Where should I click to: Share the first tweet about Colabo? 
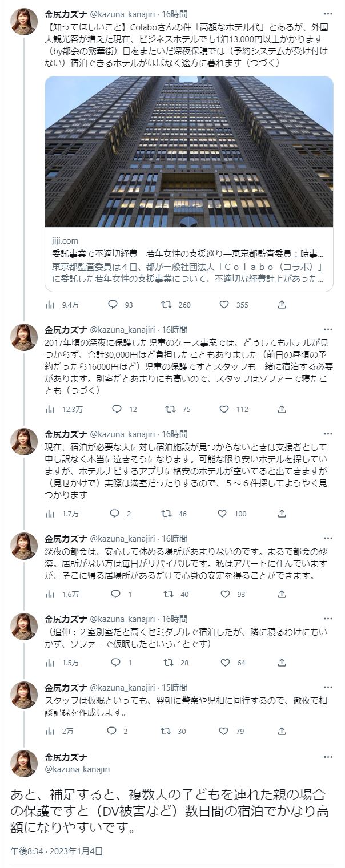coord(282,305)
